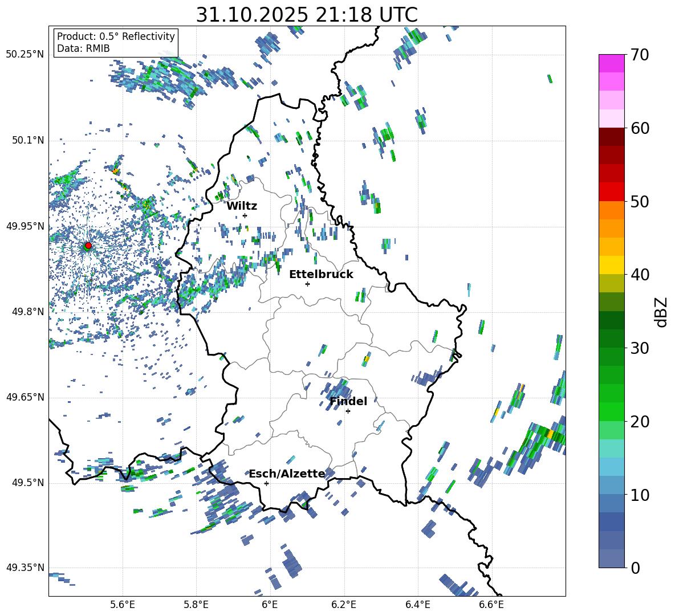Select the Ettelbruck city label
675x616 pixels.
coord(321,275)
